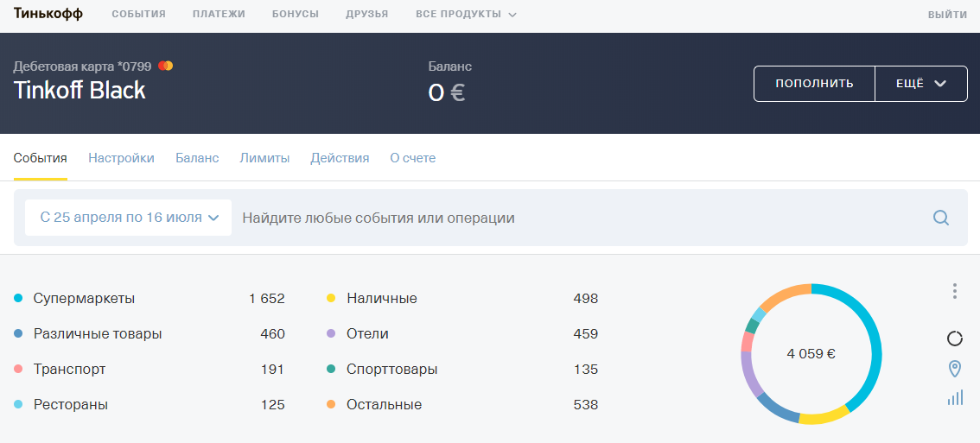
Task: Click the pink Транспорт legend dot
Action: tap(18, 370)
